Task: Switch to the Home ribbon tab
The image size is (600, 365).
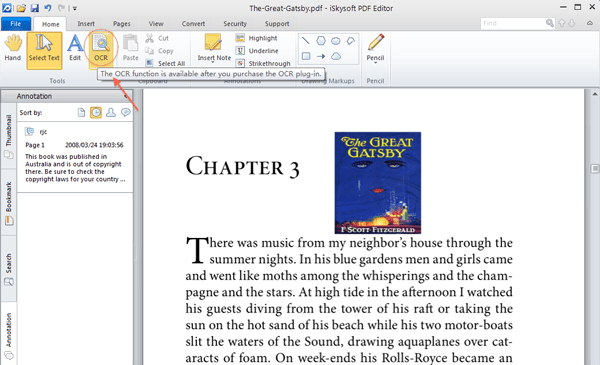Action: click(x=50, y=24)
